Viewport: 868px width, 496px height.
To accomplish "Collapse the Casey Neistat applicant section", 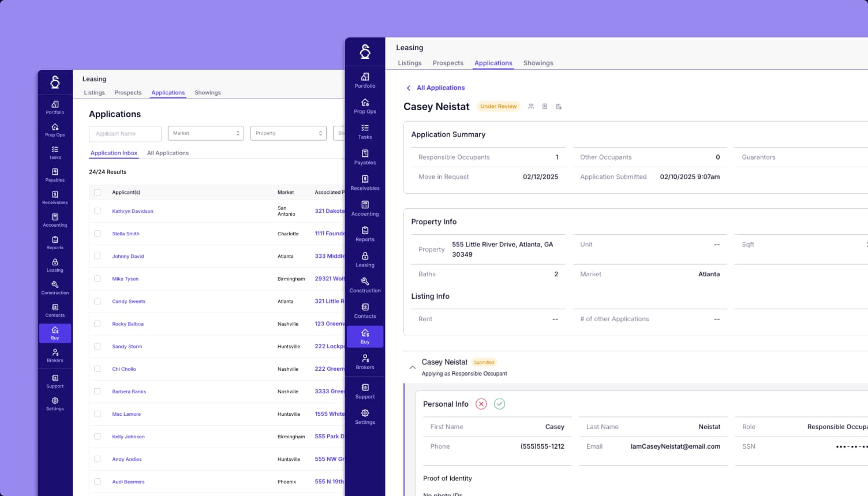I will click(412, 367).
